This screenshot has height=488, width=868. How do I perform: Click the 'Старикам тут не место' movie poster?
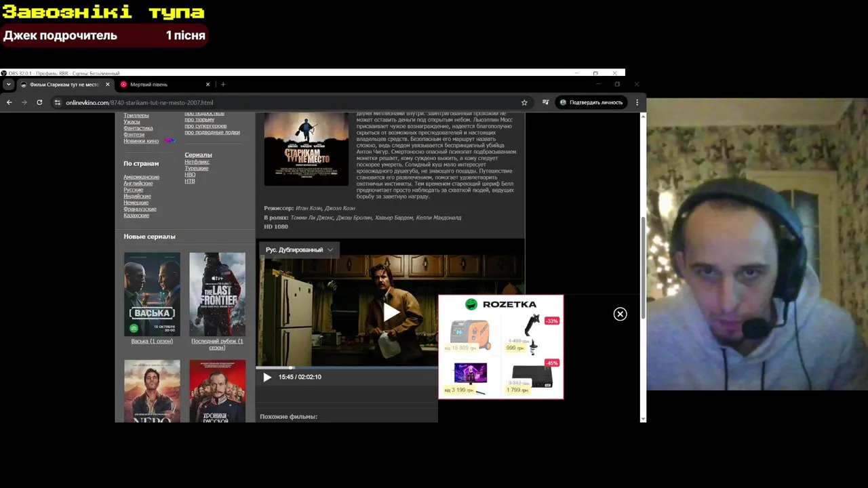[306, 149]
